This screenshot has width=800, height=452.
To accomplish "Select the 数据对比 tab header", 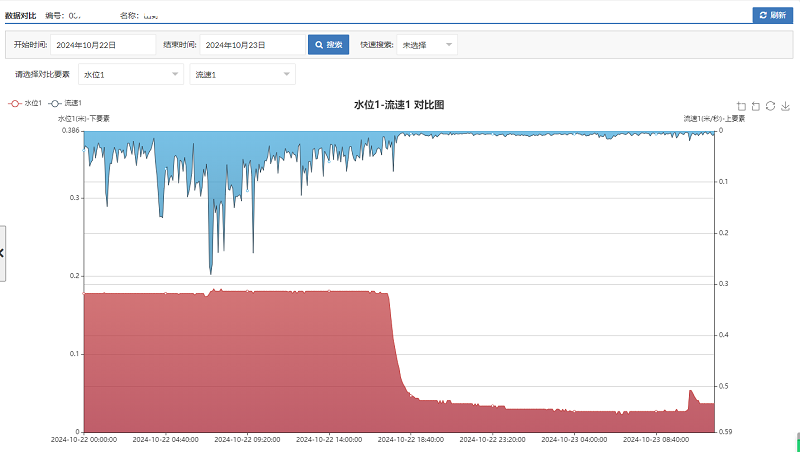I will point(20,16).
